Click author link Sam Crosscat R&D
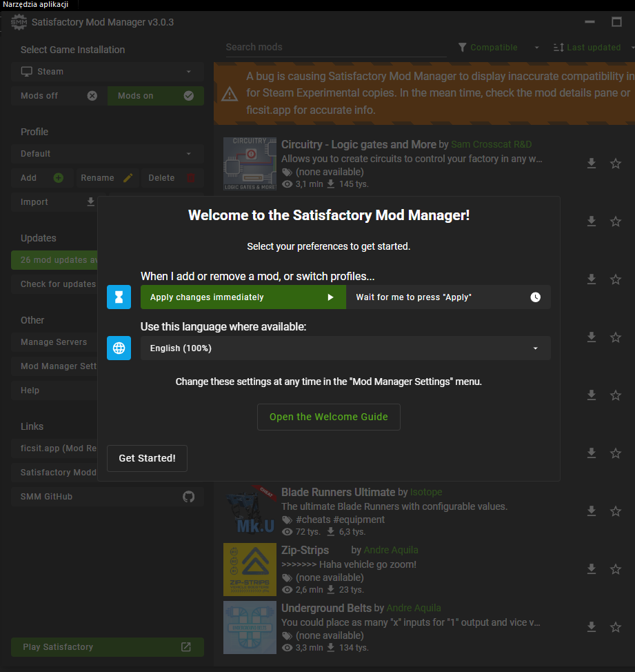Viewport: 635px width, 672px height. (491, 144)
